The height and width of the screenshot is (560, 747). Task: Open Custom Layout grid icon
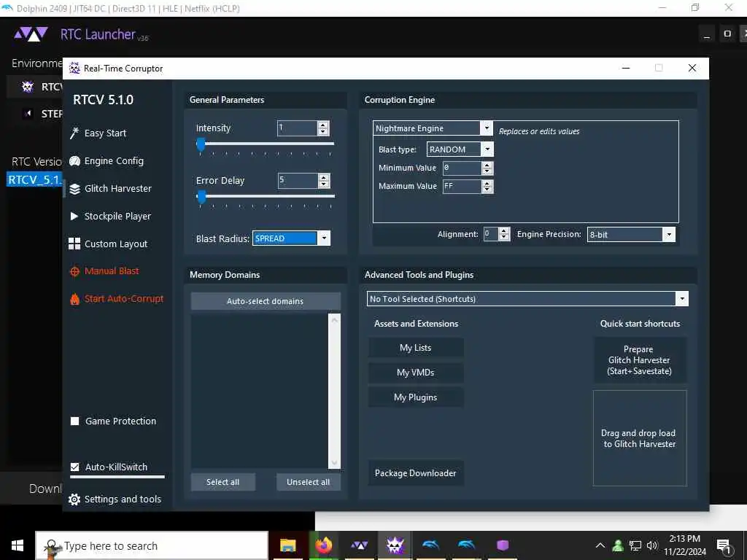(x=74, y=244)
